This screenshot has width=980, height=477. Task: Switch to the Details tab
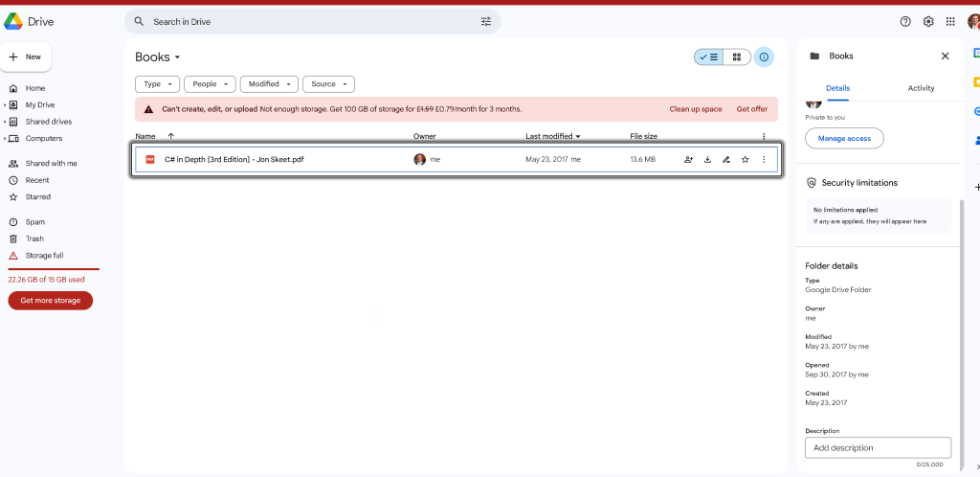click(837, 88)
